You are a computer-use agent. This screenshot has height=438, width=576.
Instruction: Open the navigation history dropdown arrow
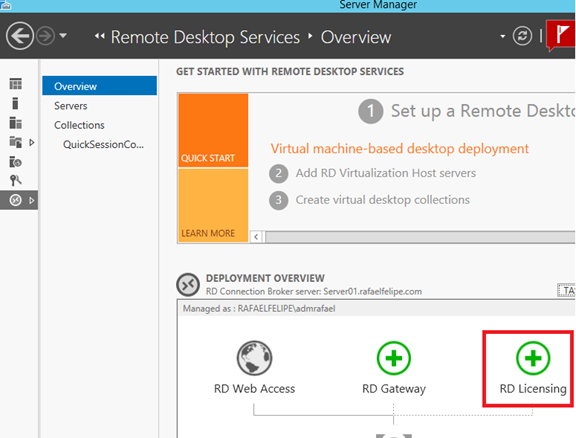(63, 36)
